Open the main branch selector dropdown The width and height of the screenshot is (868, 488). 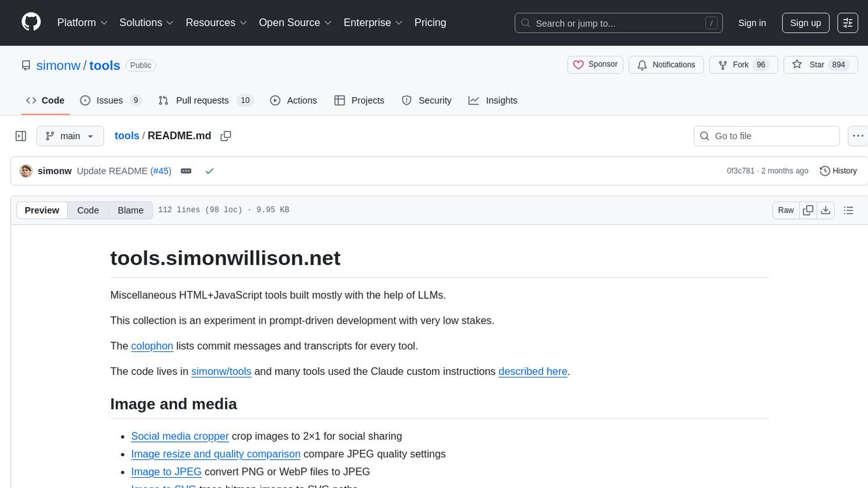[70, 136]
